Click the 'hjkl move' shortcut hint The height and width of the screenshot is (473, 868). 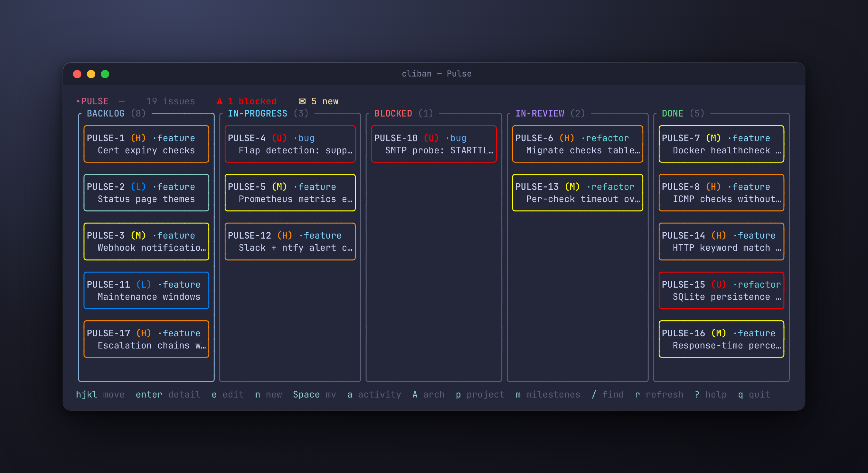tap(100, 394)
